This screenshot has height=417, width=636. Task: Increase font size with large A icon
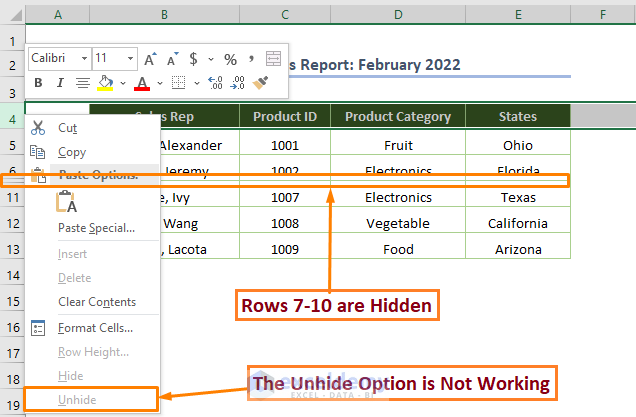[x=150, y=59]
